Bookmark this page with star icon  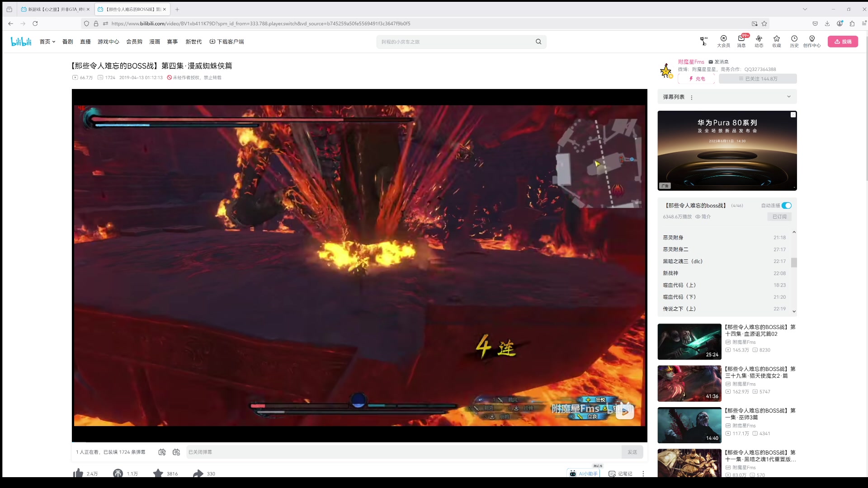[x=764, y=23]
